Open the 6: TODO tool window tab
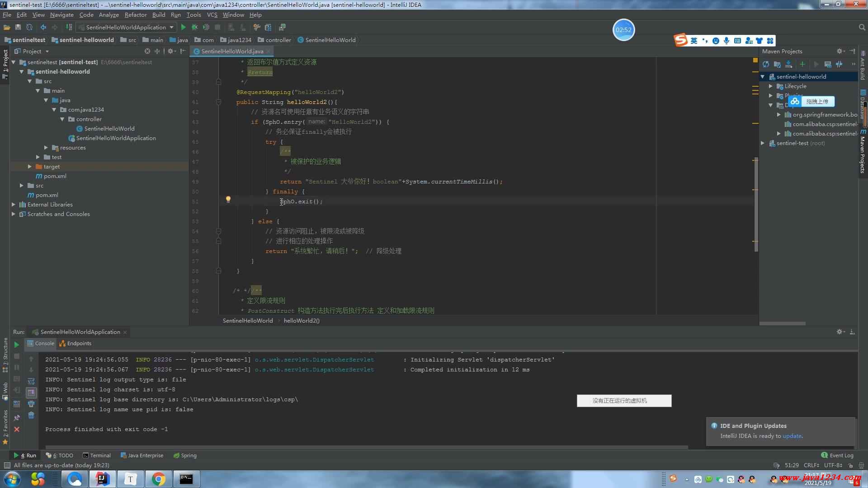Viewport: 868px width, 488px height. coord(60,455)
